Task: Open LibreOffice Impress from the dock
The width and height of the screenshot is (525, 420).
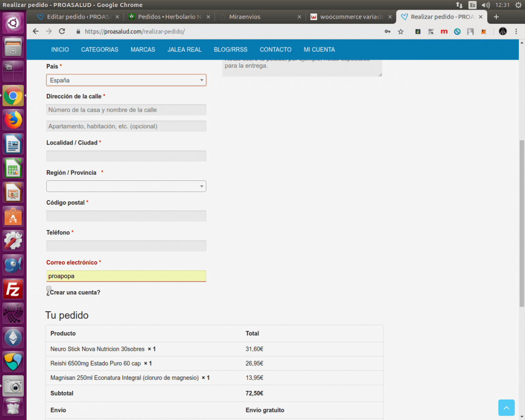Action: point(13,193)
